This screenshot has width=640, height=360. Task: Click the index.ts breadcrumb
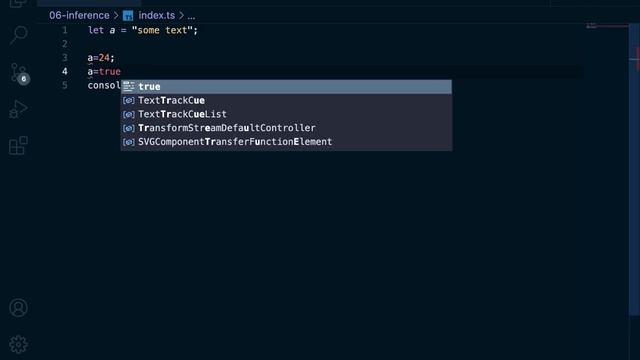[x=157, y=16]
